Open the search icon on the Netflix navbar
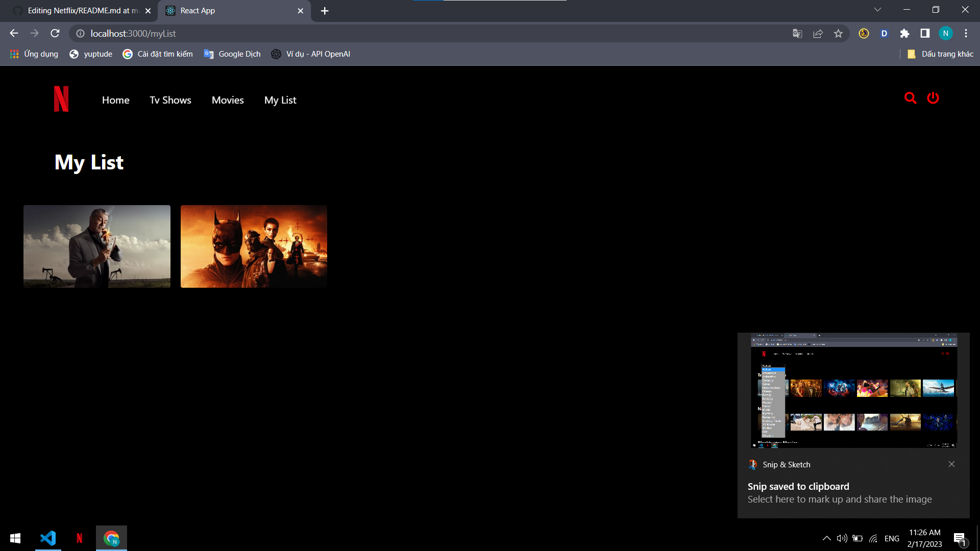Viewport: 980px width, 551px height. click(911, 98)
